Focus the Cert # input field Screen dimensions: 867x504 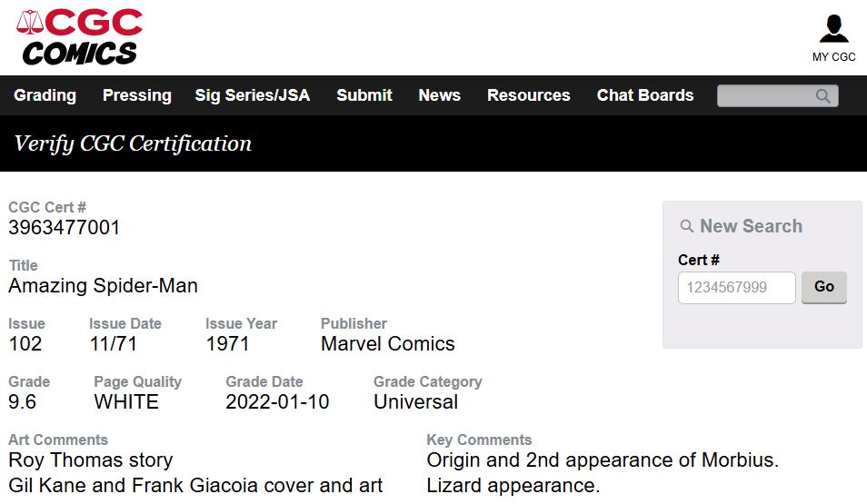736,287
